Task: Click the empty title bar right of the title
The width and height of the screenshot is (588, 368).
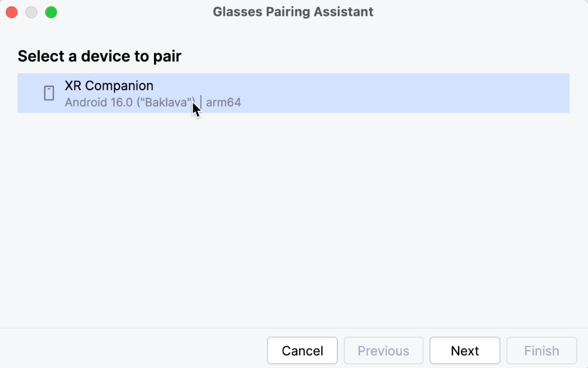Action: point(480,12)
